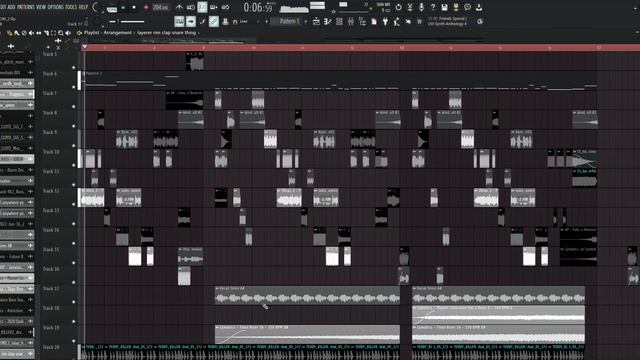The image size is (640, 360).
Task: Open the playlist view icon
Action: (x=316, y=21)
